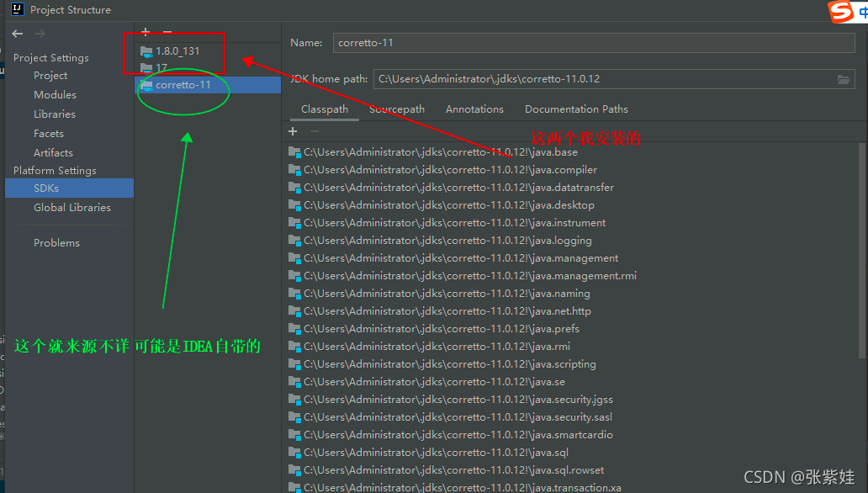Remove selected SDK with minus icon
The image size is (868, 493).
167,32
